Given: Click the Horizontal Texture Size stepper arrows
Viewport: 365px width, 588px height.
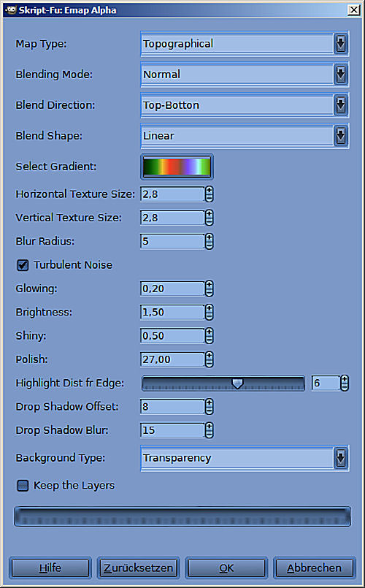Looking at the screenshot, I should (209, 194).
